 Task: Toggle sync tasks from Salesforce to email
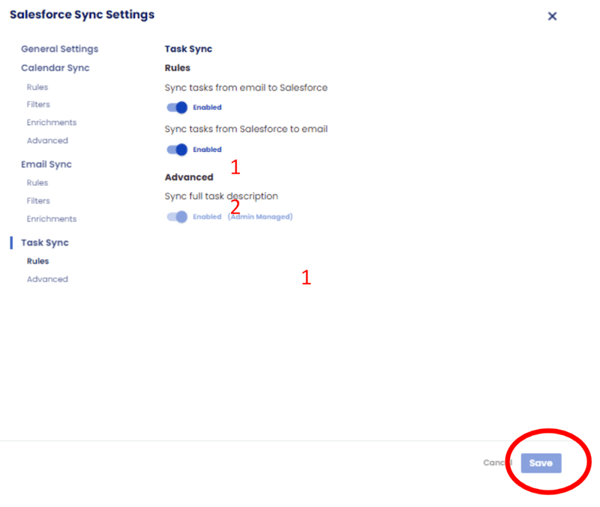tap(177, 150)
